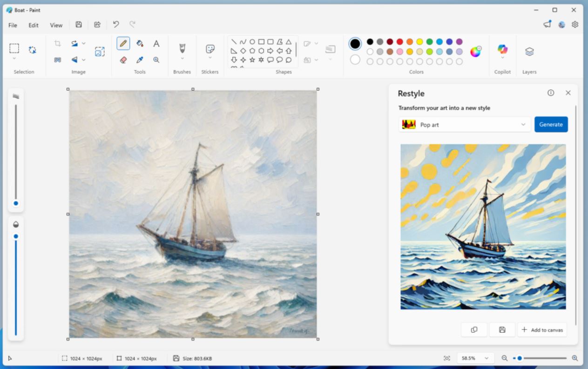Viewport: 588px width, 369px height.
Task: Select the Magnifier tool
Action: [156, 60]
